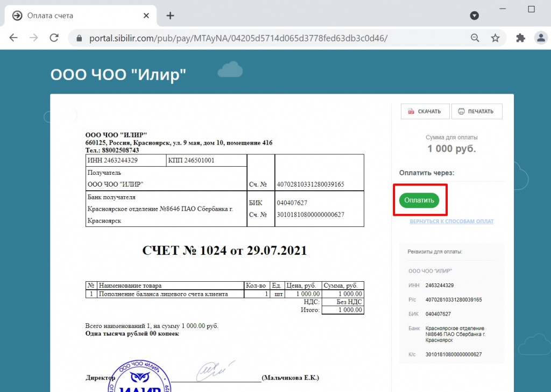Click the ВЕРНУТЬСЯ К СПОСОБАМ ОПЛАТ link
The height and width of the screenshot is (392, 551).
point(451,222)
